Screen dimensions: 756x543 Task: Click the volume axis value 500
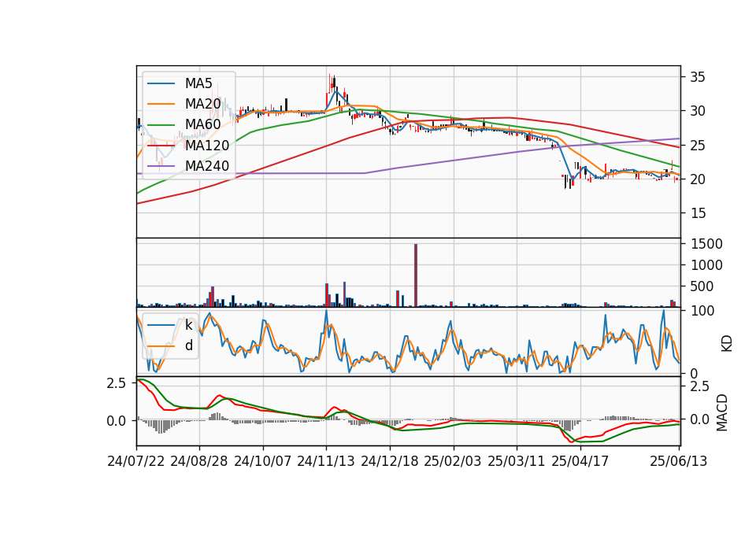click(x=702, y=286)
